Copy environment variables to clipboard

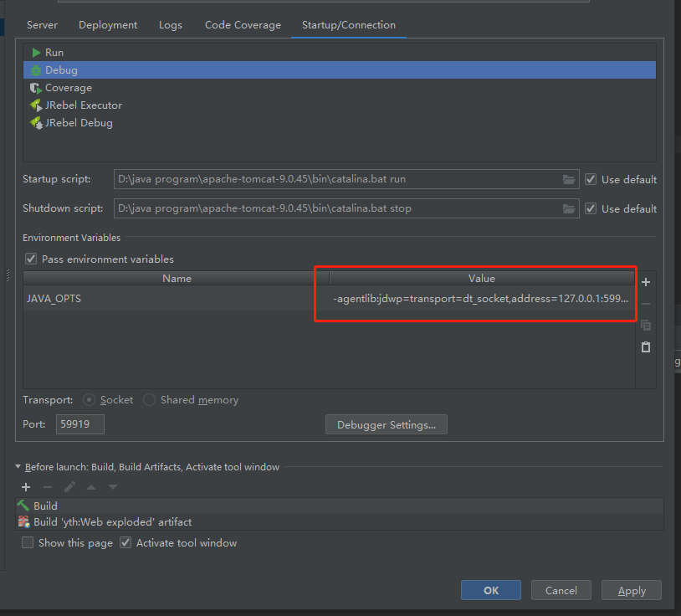pyautogui.click(x=645, y=326)
